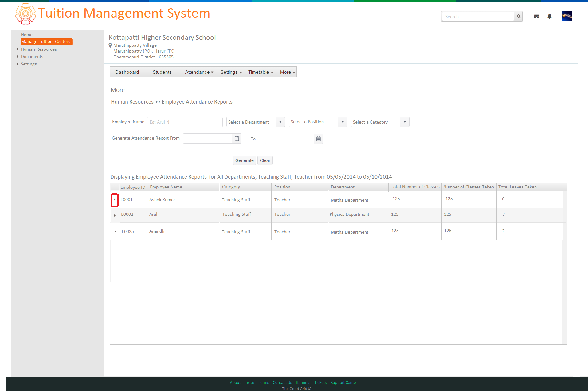
Task: Select Manage Tuition Centers
Action: coord(46,41)
